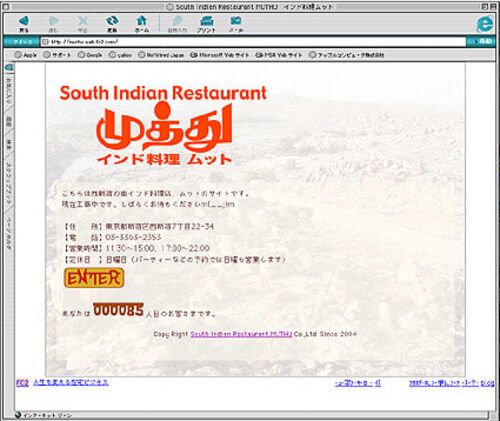
Task: Click the インド料理 ムット red subtitle
Action: pos(164,159)
